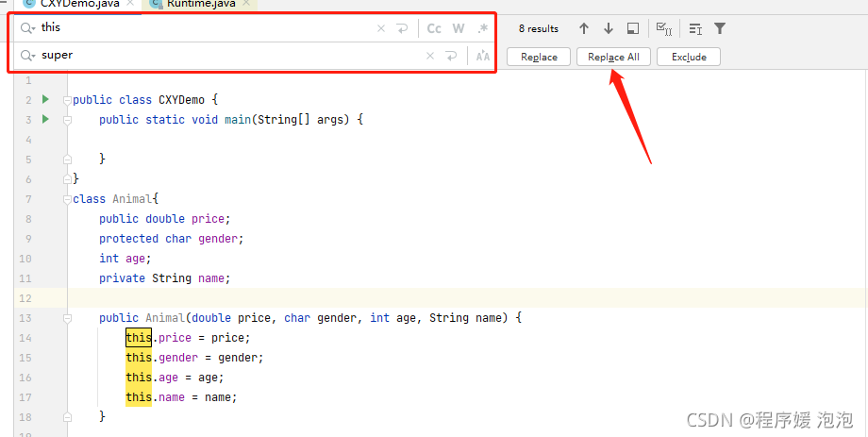The width and height of the screenshot is (868, 437).
Task: Click 'protected char gender;' declaration
Action: tap(171, 239)
